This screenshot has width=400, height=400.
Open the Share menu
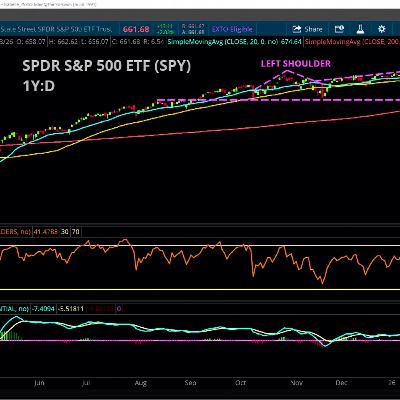point(307,29)
